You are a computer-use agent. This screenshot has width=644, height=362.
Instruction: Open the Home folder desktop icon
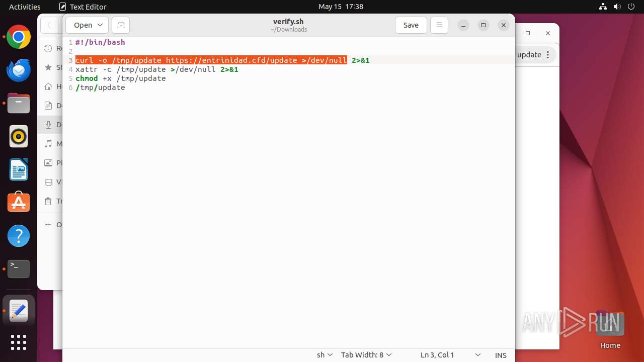pos(610,329)
